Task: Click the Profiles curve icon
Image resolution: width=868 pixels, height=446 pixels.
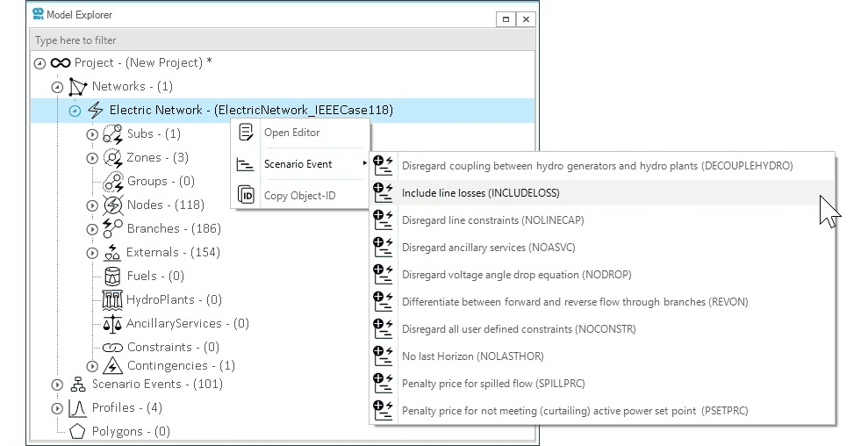Action: (77, 408)
